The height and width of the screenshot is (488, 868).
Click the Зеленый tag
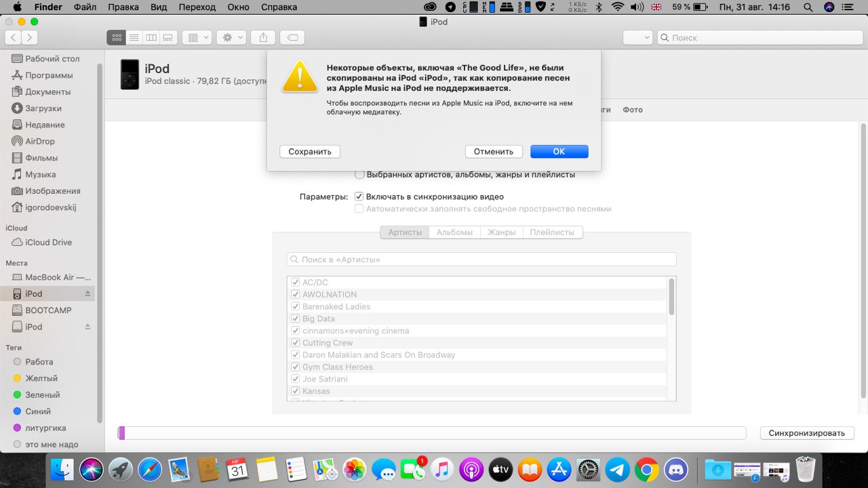[x=43, y=394]
